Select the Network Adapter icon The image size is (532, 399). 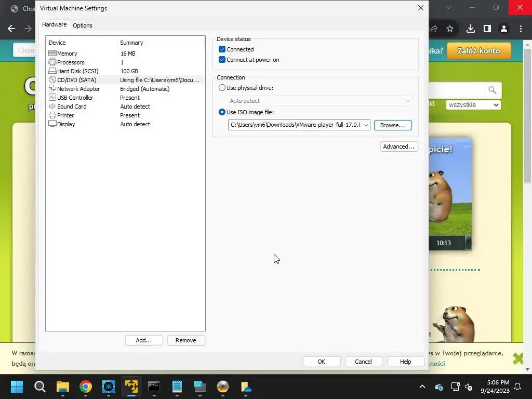(x=52, y=88)
